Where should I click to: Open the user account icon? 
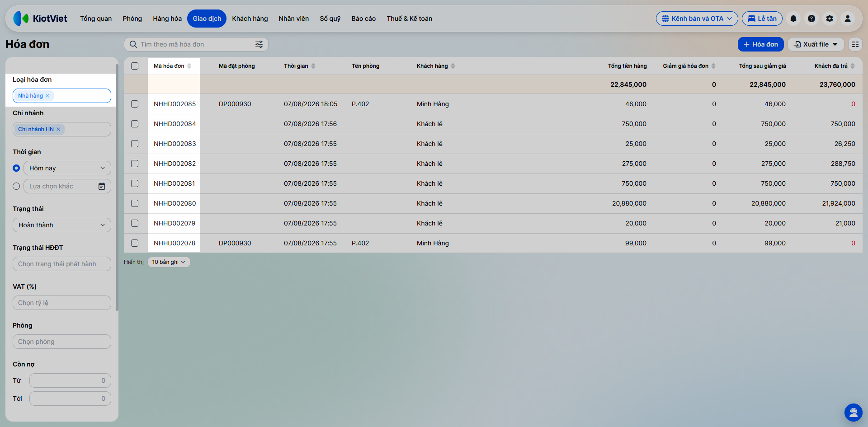[x=848, y=19]
